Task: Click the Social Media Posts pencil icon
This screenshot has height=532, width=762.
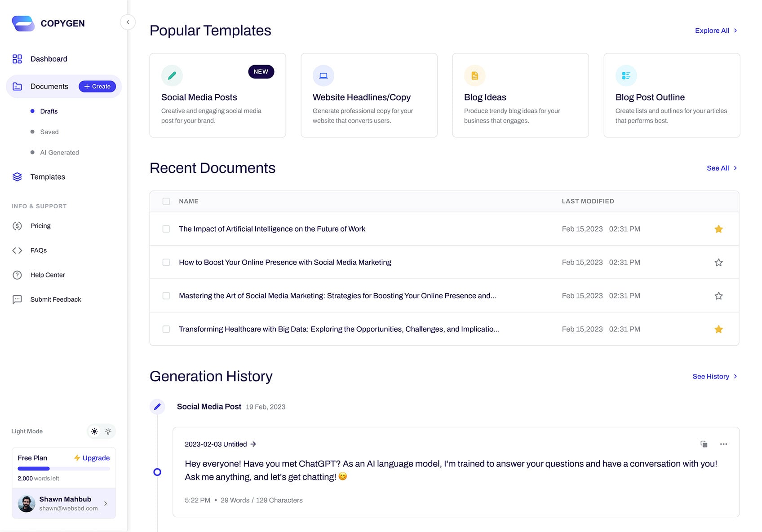Action: tap(172, 76)
